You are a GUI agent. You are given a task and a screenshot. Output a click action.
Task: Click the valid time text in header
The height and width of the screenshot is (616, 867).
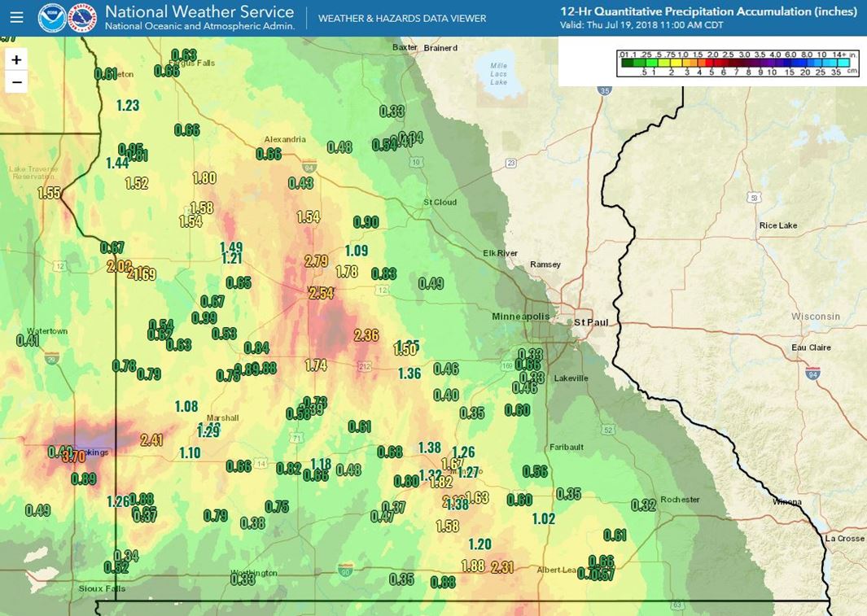coord(641,25)
